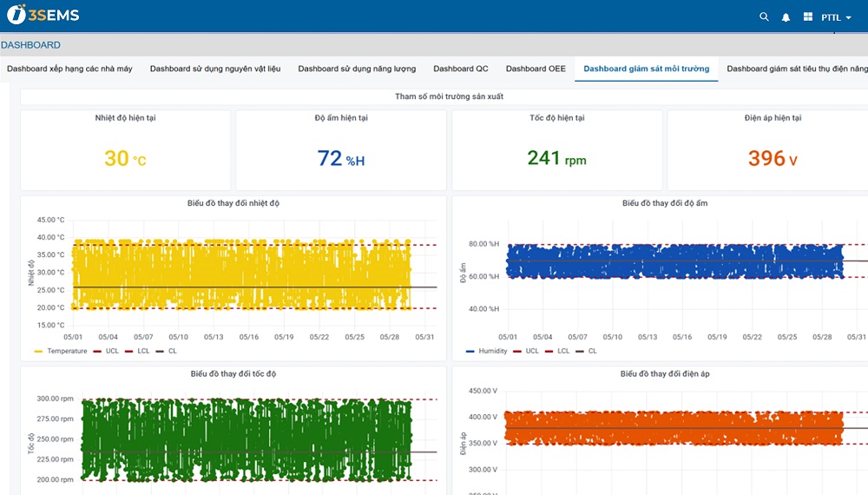868x495 pixels.
Task: Toggle LCL line in temperature chart legend
Action: point(137,351)
